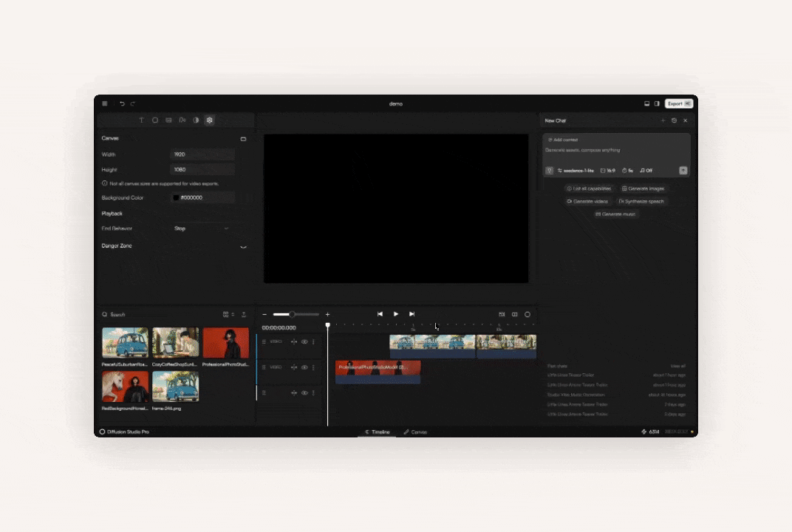Toggle visibility of the third empty track
This screenshot has height=532, width=792.
click(x=304, y=392)
